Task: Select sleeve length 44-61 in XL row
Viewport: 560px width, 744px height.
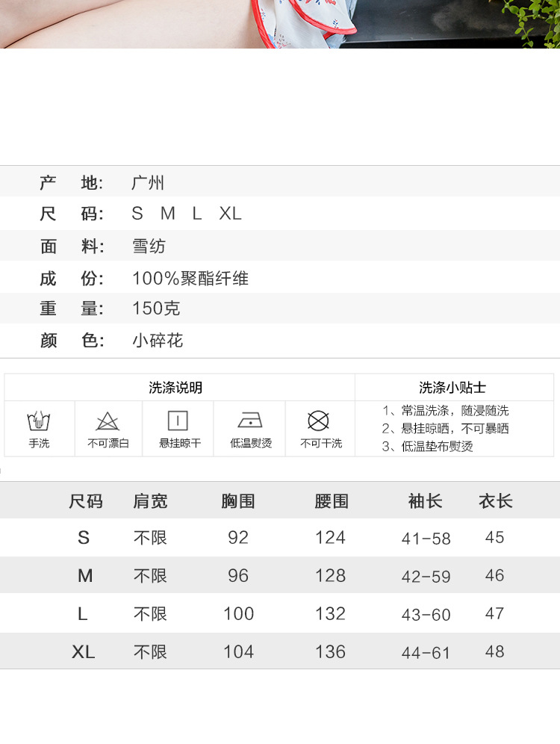Action: point(426,653)
